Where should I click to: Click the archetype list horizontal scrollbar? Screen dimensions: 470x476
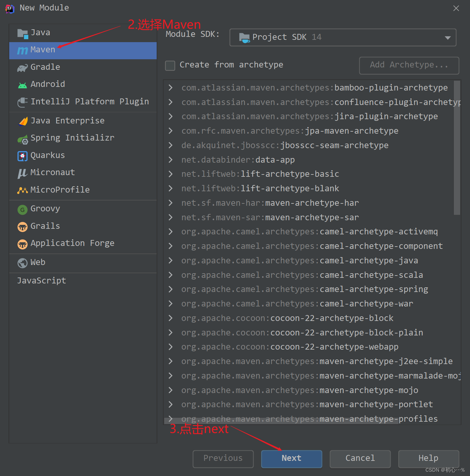281,421
